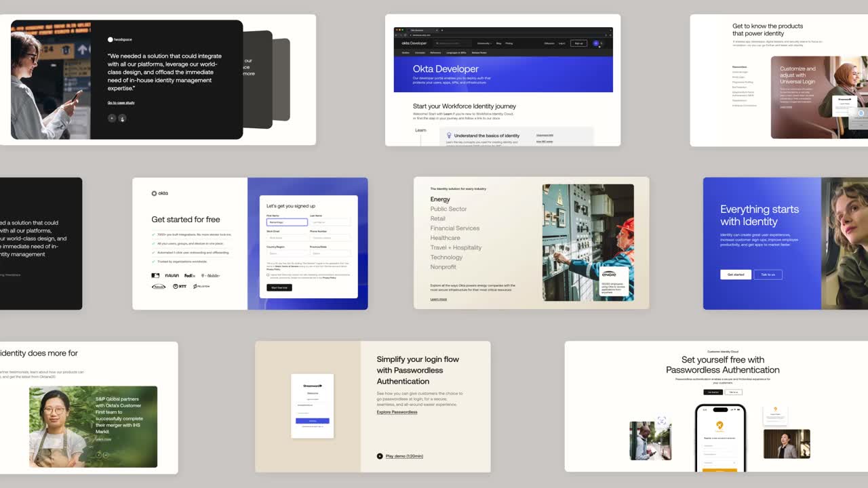The width and height of the screenshot is (868, 488).
Task: Click the play icon beside 'Play demo'
Action: [x=380, y=456]
